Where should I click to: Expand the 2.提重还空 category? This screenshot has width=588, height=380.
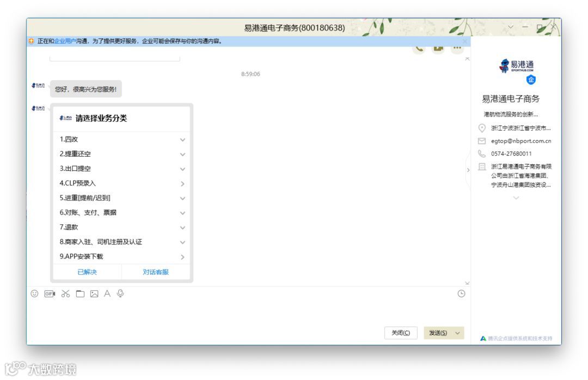click(121, 154)
